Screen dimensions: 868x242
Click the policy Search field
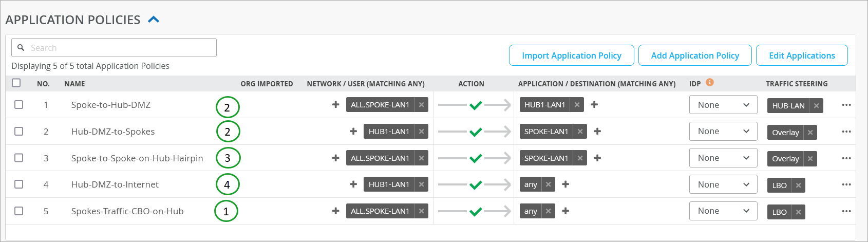tap(114, 48)
